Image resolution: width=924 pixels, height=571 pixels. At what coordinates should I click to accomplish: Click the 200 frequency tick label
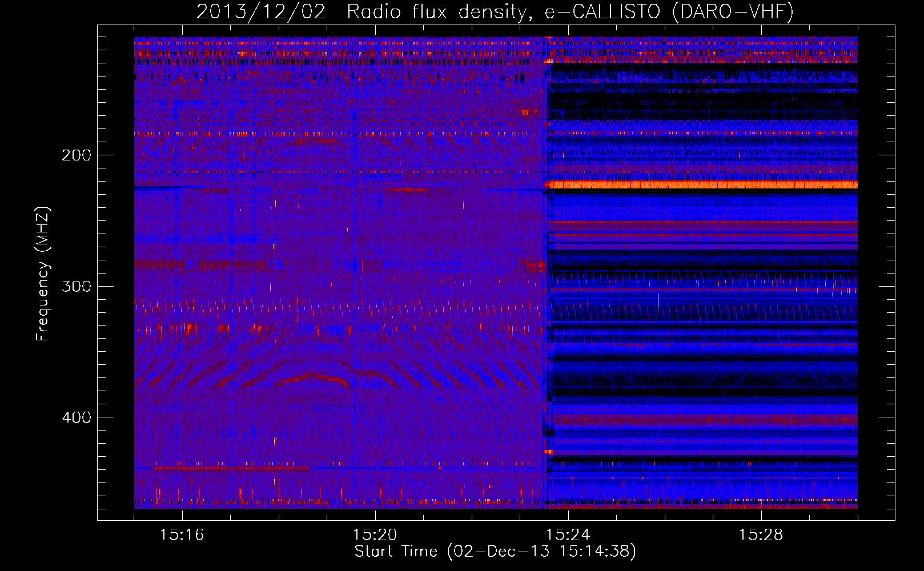pos(77,155)
